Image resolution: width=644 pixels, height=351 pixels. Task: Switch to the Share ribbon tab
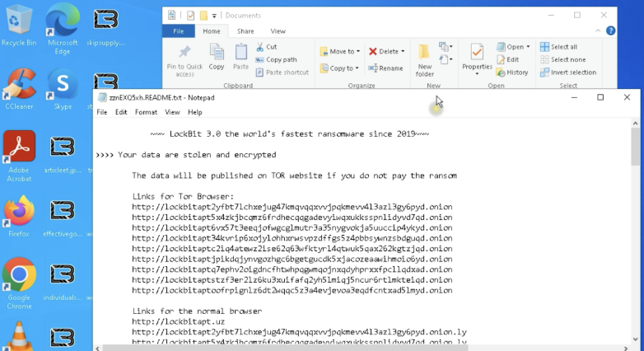245,31
